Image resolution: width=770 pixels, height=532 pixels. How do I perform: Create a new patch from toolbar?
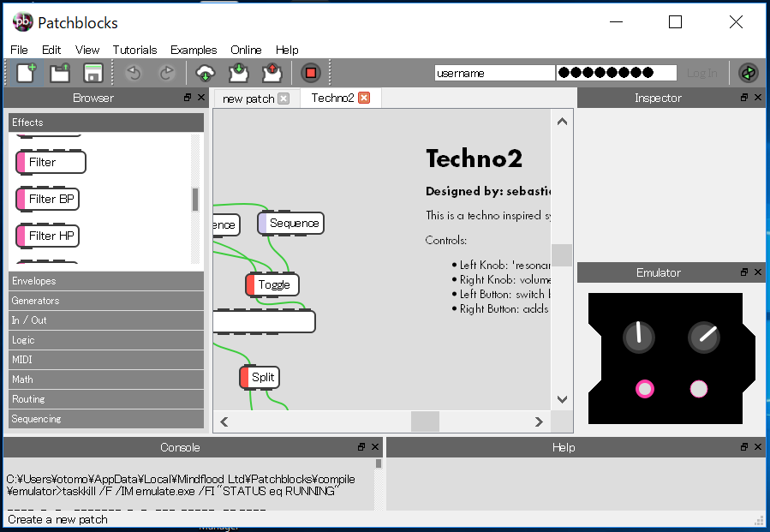[26, 73]
